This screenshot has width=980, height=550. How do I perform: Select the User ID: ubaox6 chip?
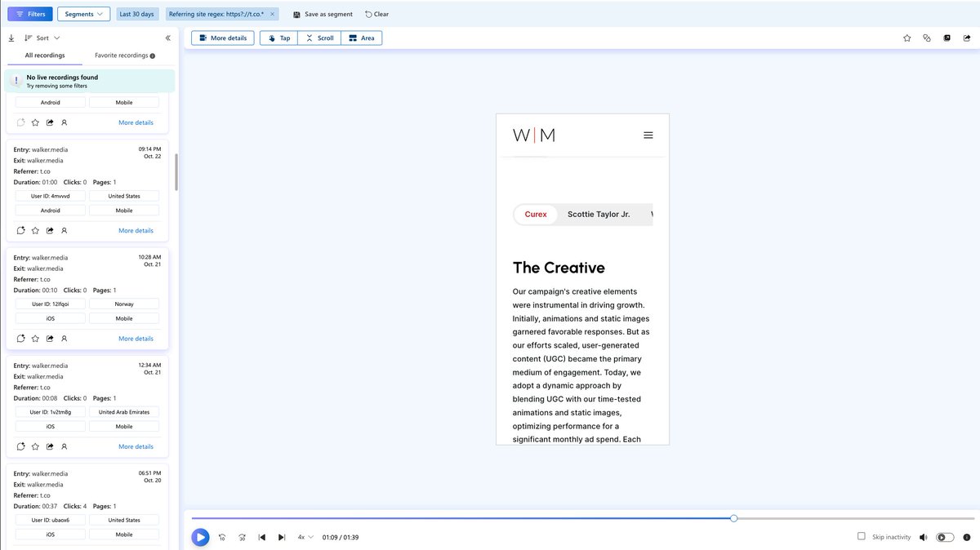tap(50, 520)
